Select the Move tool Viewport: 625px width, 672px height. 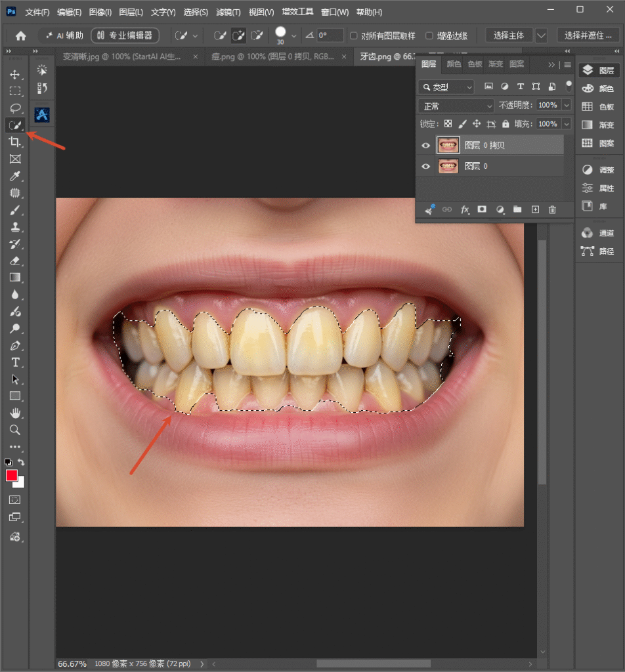tap(15, 75)
